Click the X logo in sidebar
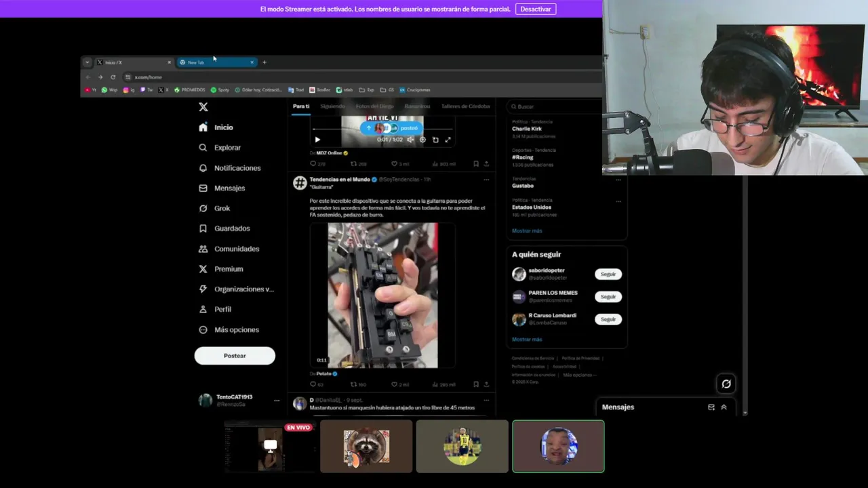868x488 pixels. (203, 107)
